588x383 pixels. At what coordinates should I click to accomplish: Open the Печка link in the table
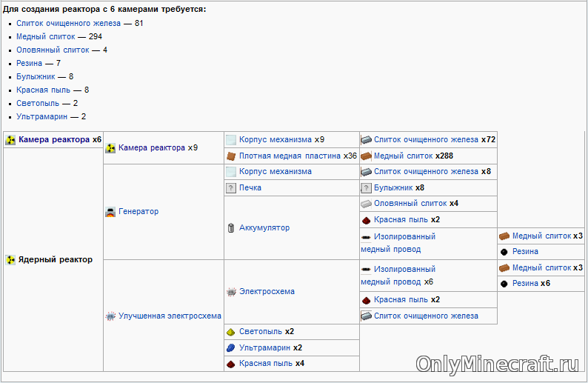click(250, 188)
